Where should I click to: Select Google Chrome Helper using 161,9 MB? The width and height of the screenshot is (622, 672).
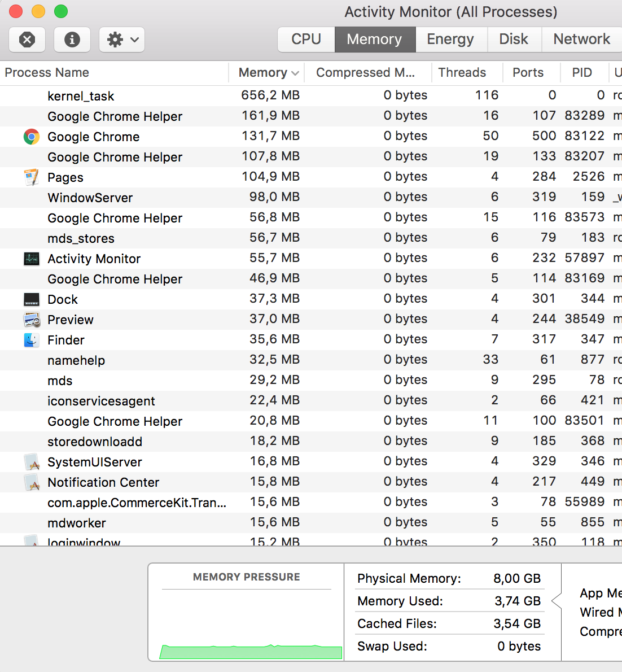pyautogui.click(x=115, y=116)
